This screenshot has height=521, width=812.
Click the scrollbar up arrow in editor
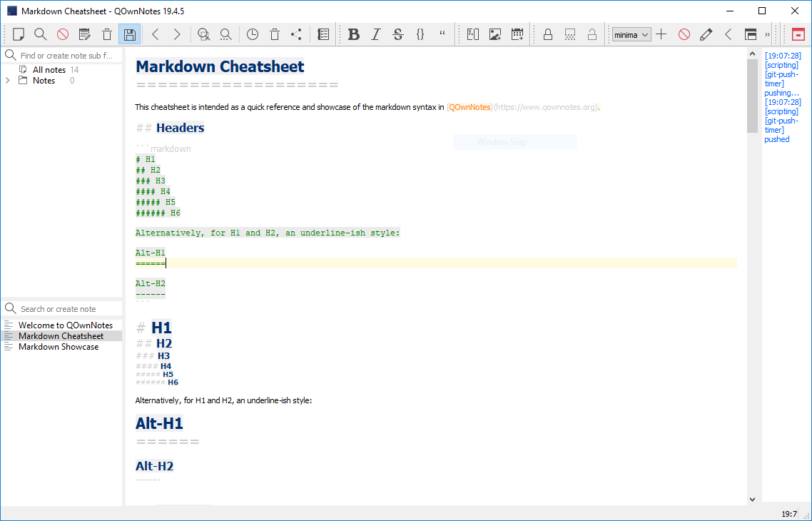[x=753, y=54]
